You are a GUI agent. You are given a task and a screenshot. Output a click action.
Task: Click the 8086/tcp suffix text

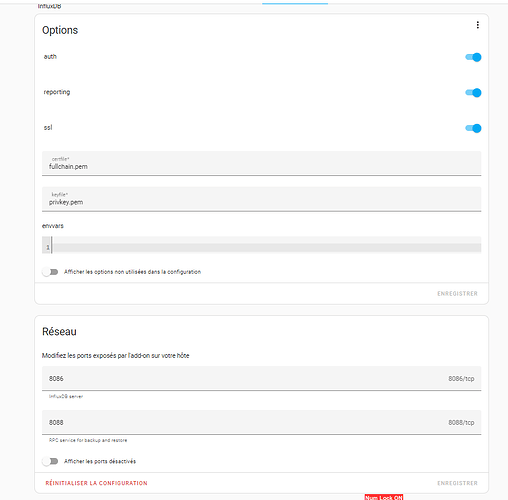coord(461,379)
